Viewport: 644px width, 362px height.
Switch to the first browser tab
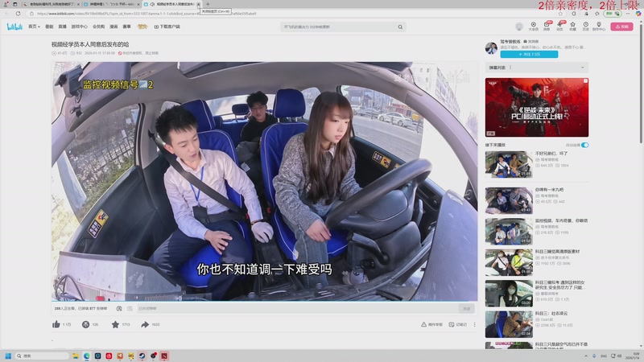(51, 4)
